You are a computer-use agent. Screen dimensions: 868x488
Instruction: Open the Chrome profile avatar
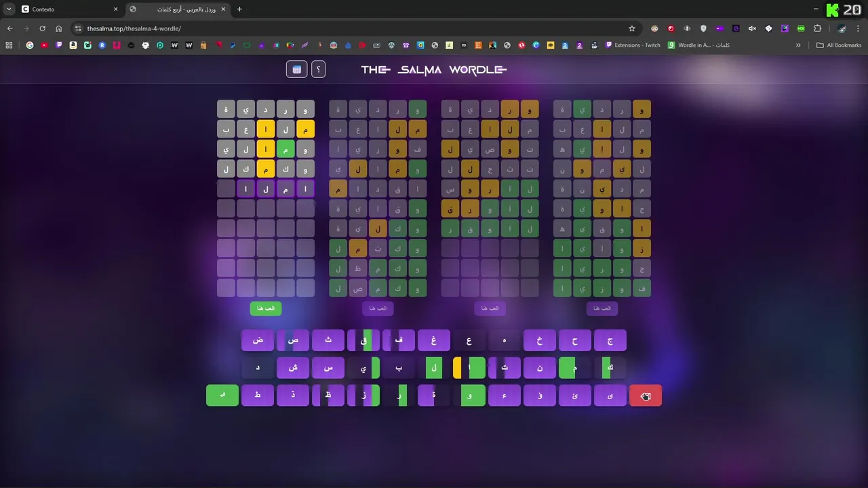pos(842,28)
